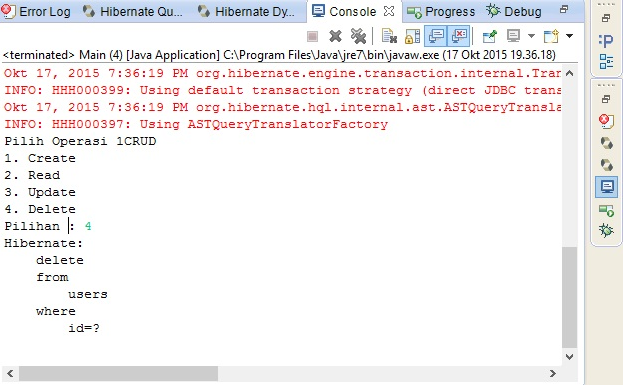Switch to the Error Log tab
The height and width of the screenshot is (385, 623).
[x=37, y=12]
